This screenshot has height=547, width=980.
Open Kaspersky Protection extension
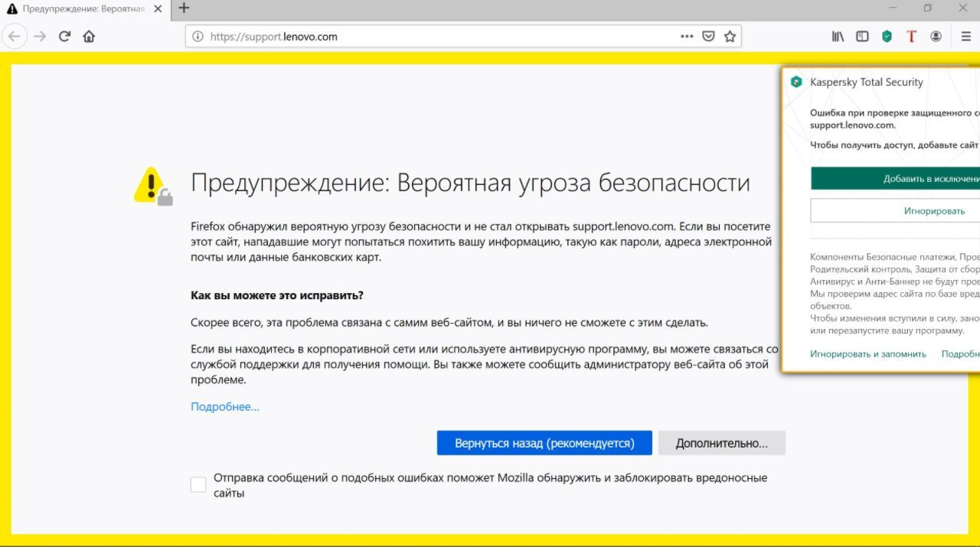tap(887, 36)
